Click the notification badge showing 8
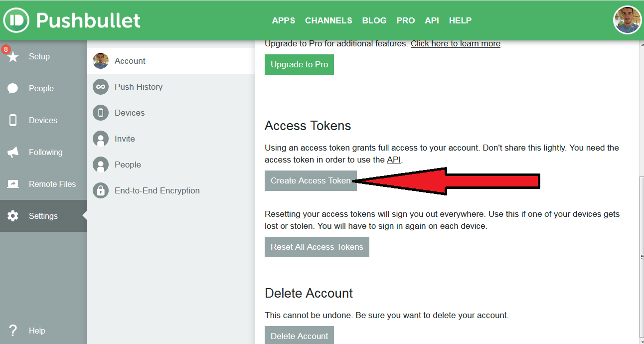The image size is (644, 344). tap(6, 49)
